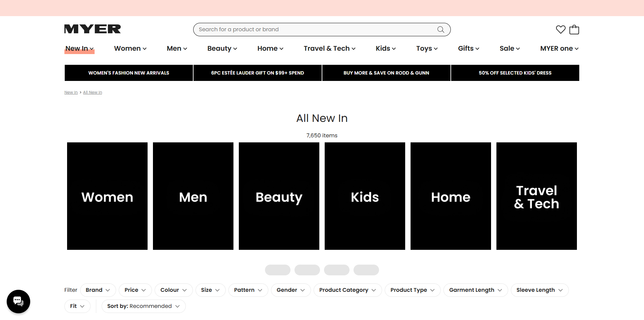Open the wishlist heart icon
This screenshot has width=644, height=320.
[x=560, y=30]
